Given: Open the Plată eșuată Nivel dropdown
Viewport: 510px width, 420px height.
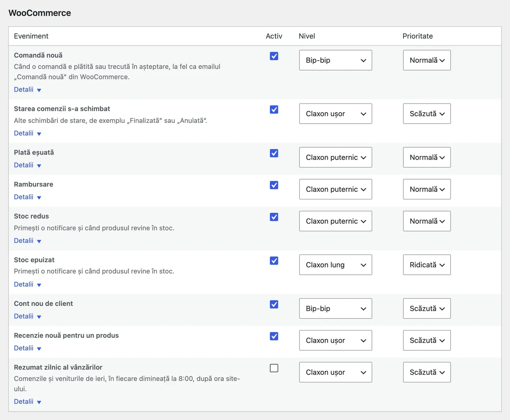Looking at the screenshot, I should pyautogui.click(x=335, y=157).
